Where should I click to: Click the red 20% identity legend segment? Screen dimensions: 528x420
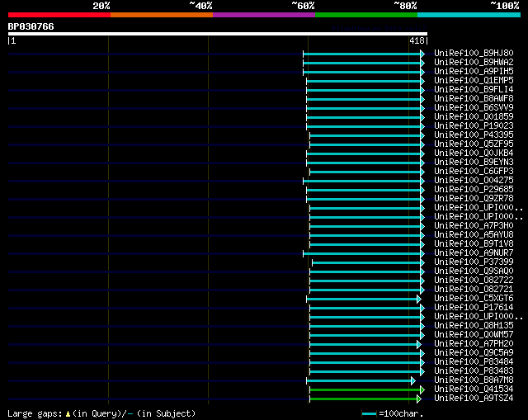click(59, 15)
